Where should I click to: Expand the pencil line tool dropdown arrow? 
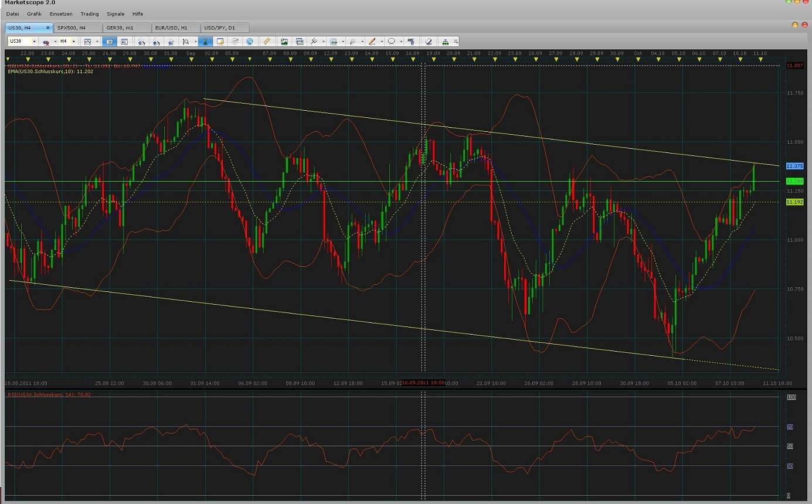point(382,42)
